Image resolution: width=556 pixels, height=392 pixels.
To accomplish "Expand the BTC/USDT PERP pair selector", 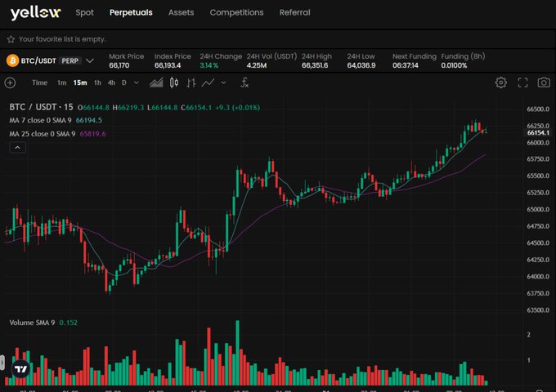I will (90, 60).
